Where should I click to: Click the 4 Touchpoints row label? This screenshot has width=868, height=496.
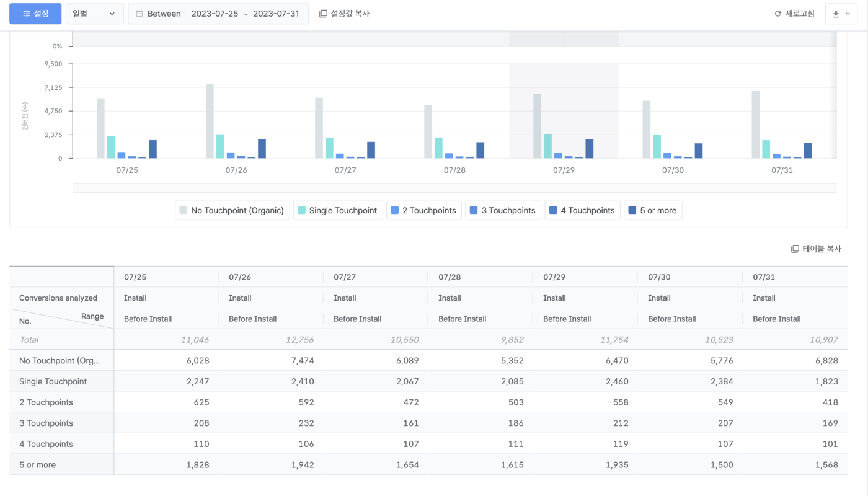[x=46, y=444]
